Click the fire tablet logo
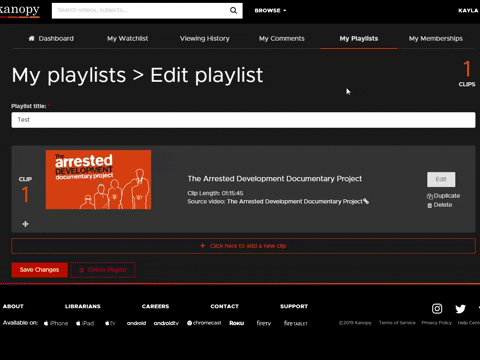Image resolution: width=480 pixels, height=360 pixels. [296, 323]
